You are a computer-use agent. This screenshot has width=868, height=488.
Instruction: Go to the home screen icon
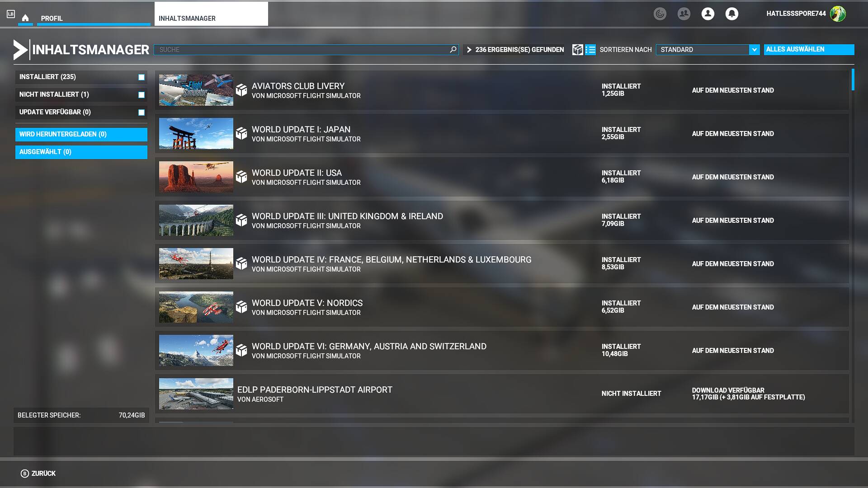[25, 18]
